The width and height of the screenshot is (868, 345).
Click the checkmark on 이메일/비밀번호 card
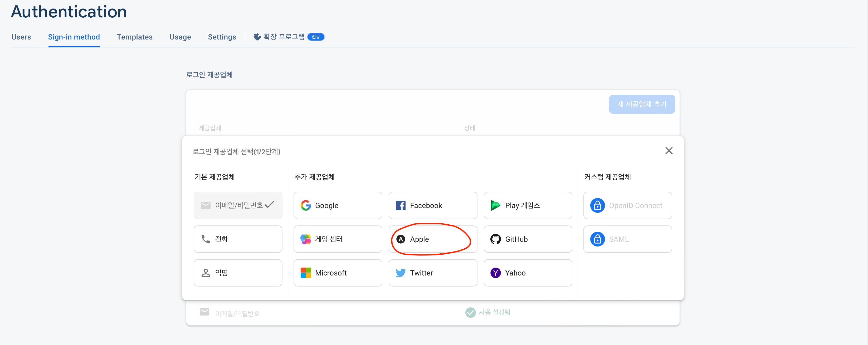270,205
